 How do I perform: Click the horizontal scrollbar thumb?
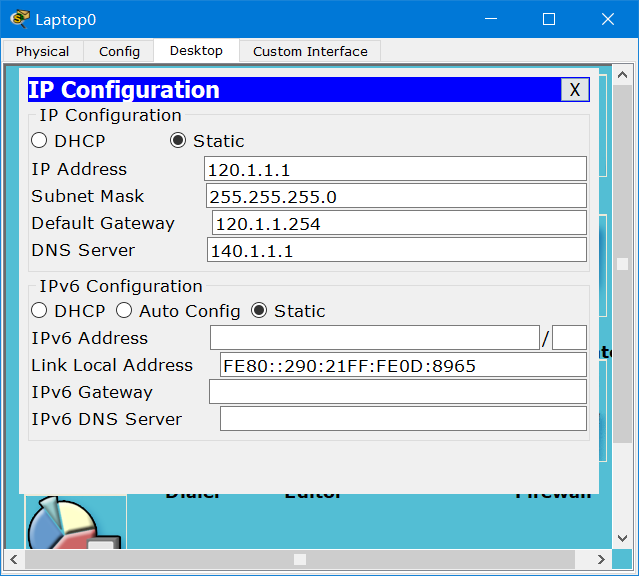pos(300,559)
